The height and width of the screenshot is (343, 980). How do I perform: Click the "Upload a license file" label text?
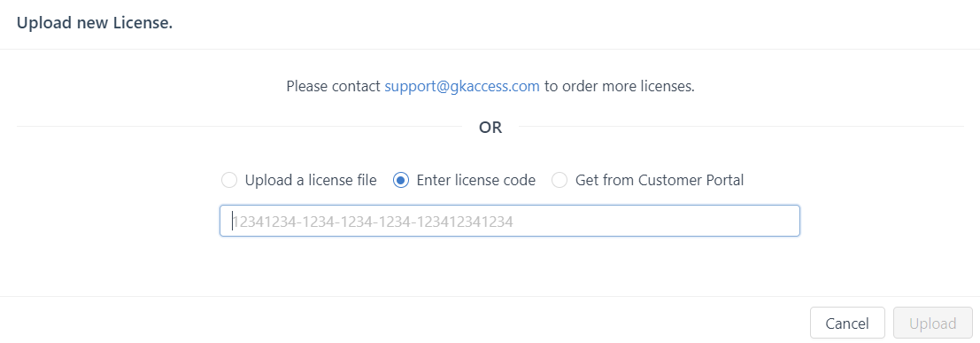coord(311,180)
